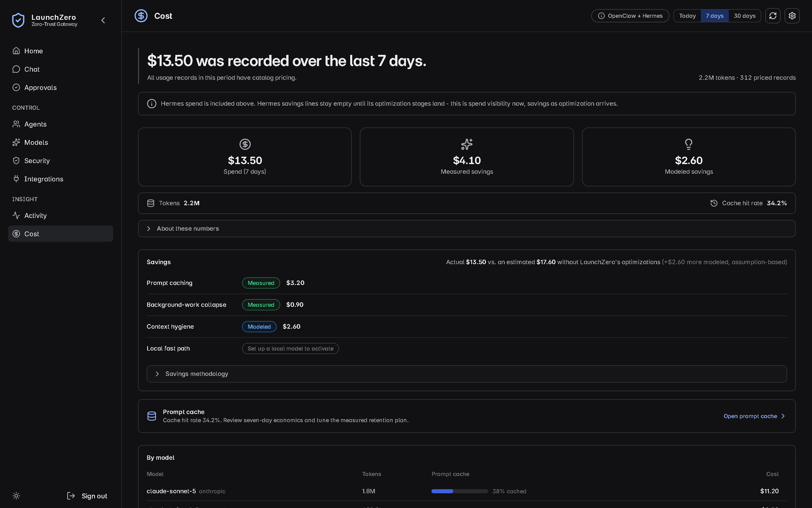
Task: Open Home in the sidebar
Action: pyautogui.click(x=60, y=51)
